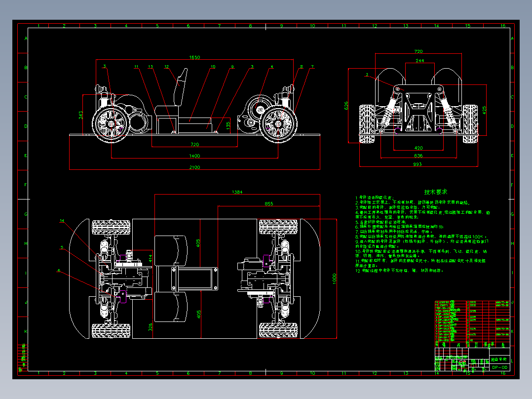Click zone number 5 on the top border
Viewport: 532px width, 399px height.
coord(157,26)
